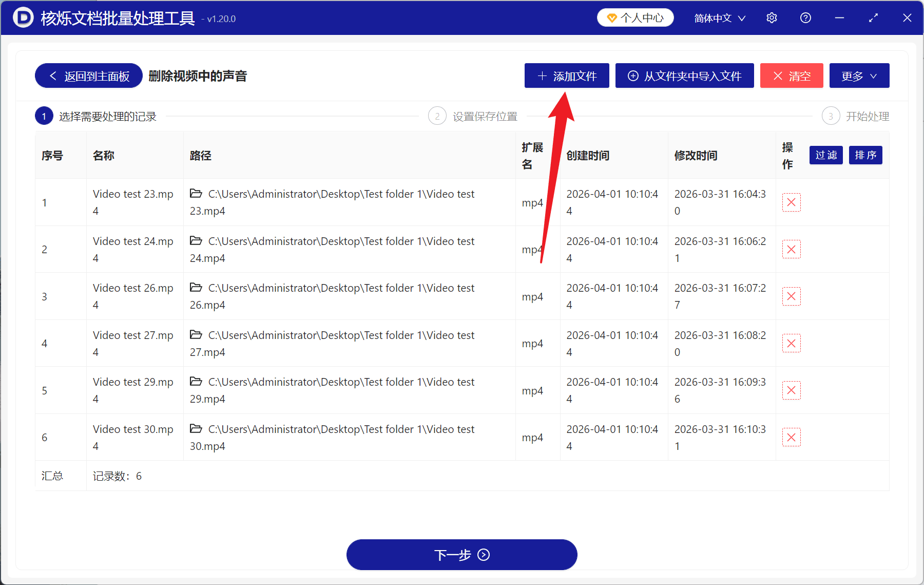Open the 个人中心 personal center
This screenshot has width=924, height=585.
635,17
